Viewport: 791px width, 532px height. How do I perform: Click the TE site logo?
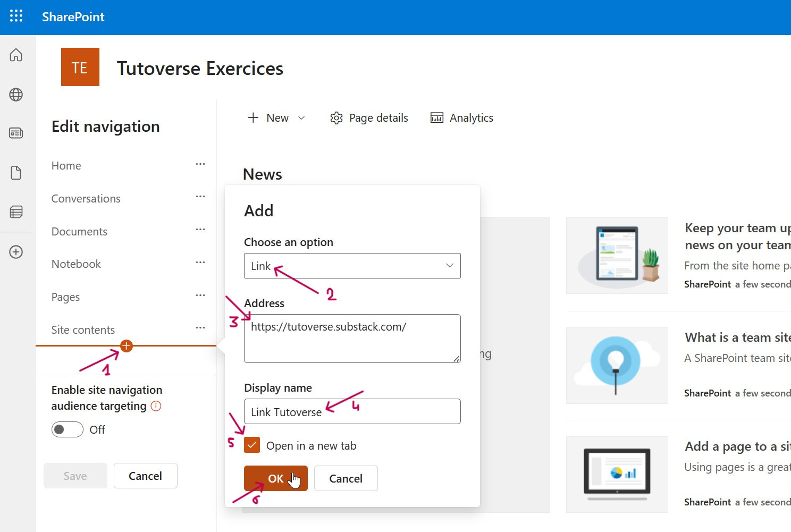(80, 67)
